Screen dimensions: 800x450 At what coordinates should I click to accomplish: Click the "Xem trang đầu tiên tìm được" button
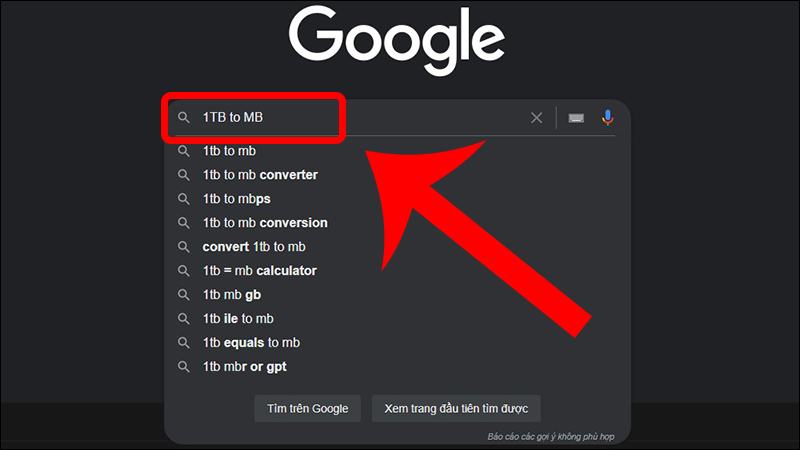pos(456,409)
